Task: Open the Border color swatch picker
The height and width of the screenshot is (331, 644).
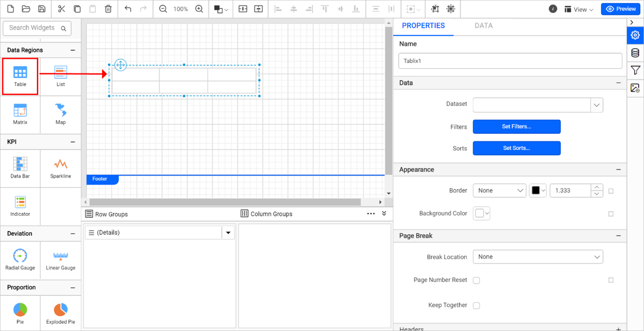Action: [x=538, y=190]
